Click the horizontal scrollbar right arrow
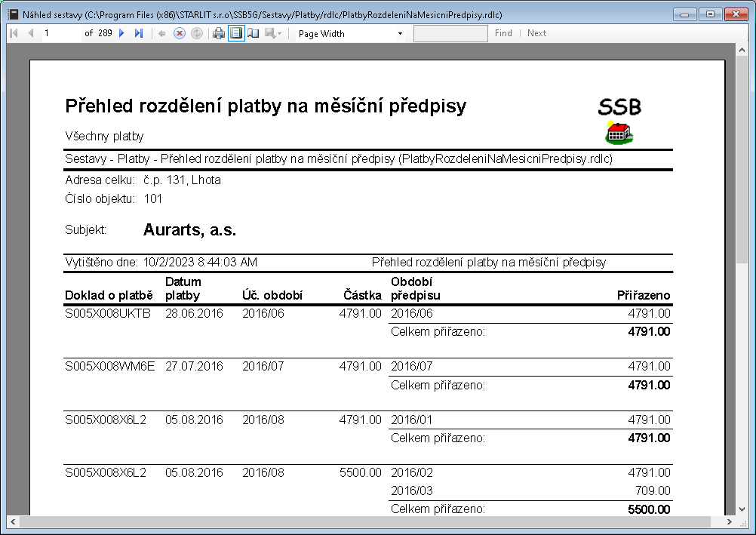 pos(729,522)
